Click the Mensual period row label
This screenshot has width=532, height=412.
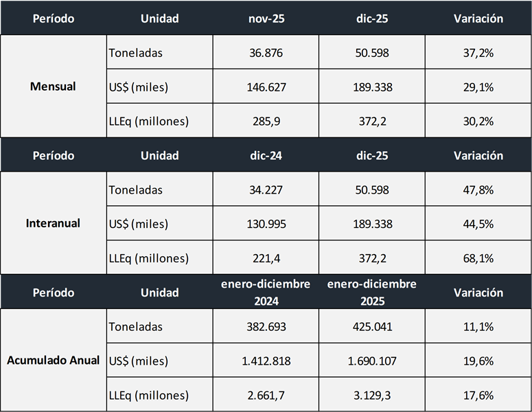tap(53, 87)
